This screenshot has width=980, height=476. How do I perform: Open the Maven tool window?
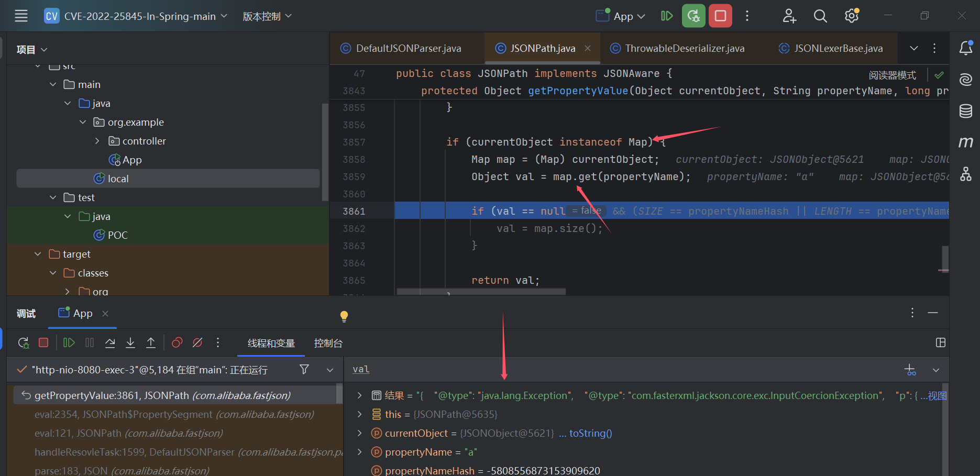(x=966, y=142)
